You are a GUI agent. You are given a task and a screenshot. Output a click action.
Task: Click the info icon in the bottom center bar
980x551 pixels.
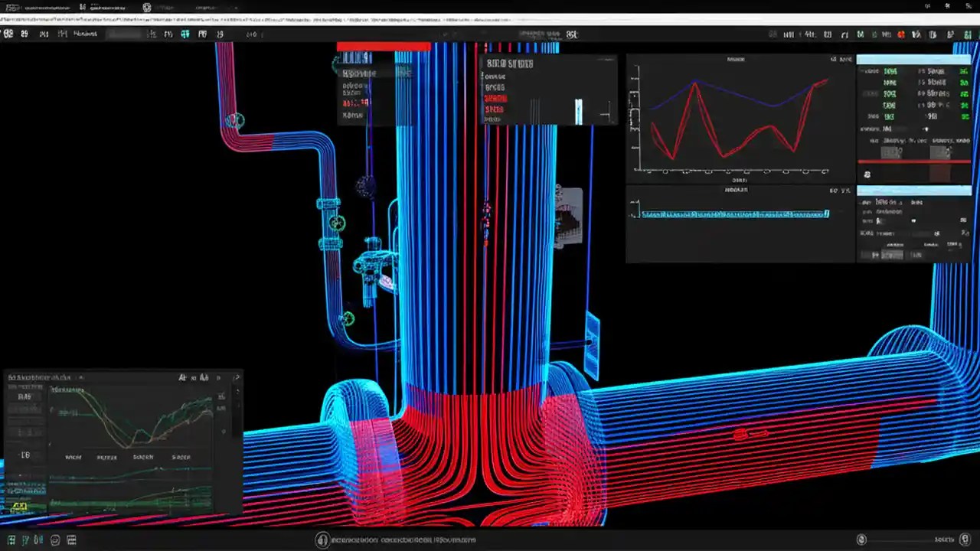322,540
